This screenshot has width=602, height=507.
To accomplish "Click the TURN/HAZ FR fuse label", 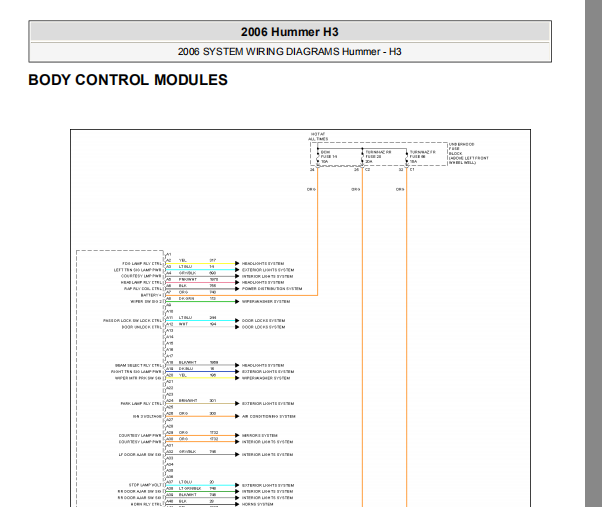I will tap(422, 157).
